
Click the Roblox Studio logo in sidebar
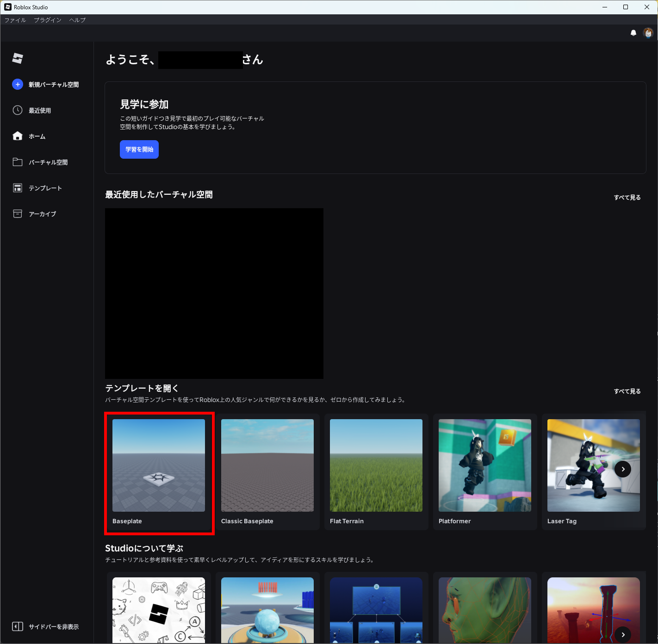18,58
